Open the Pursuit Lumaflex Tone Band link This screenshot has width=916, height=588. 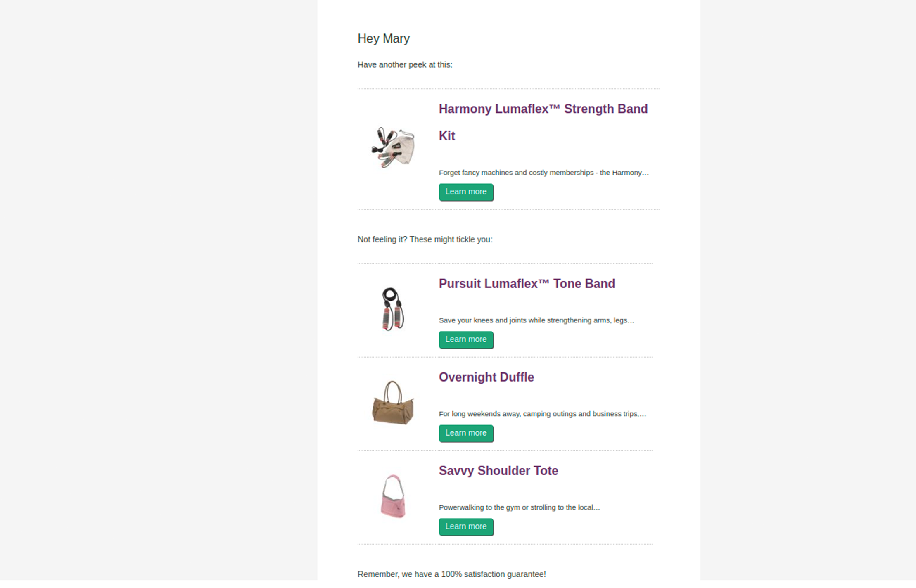point(527,284)
